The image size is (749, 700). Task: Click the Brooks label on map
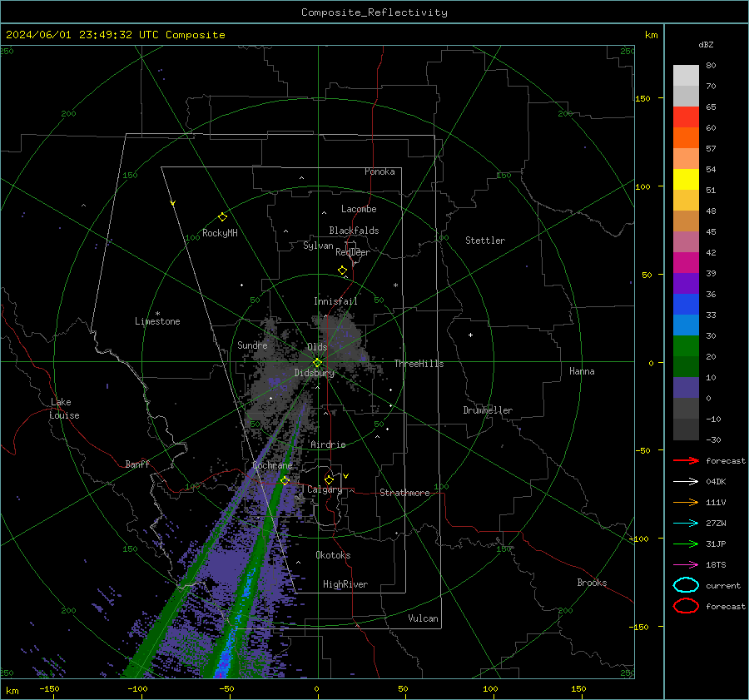coord(592,583)
